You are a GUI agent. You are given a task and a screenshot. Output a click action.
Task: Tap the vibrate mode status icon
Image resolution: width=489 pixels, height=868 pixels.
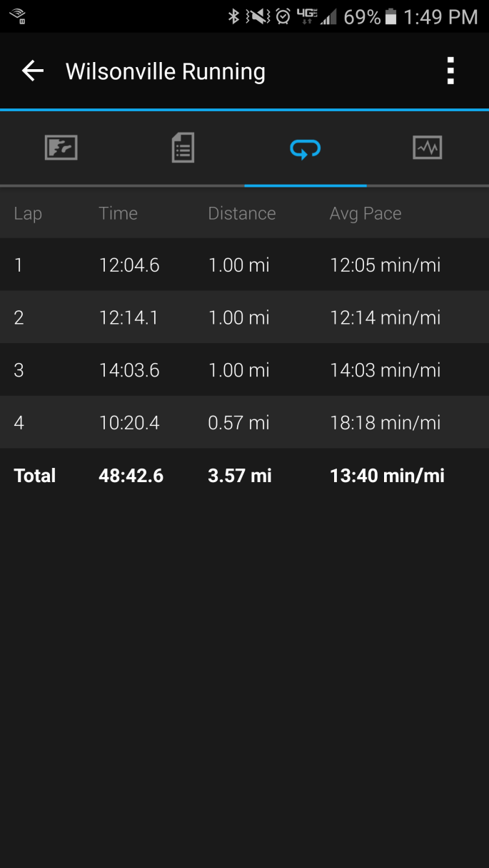pyautogui.click(x=258, y=16)
